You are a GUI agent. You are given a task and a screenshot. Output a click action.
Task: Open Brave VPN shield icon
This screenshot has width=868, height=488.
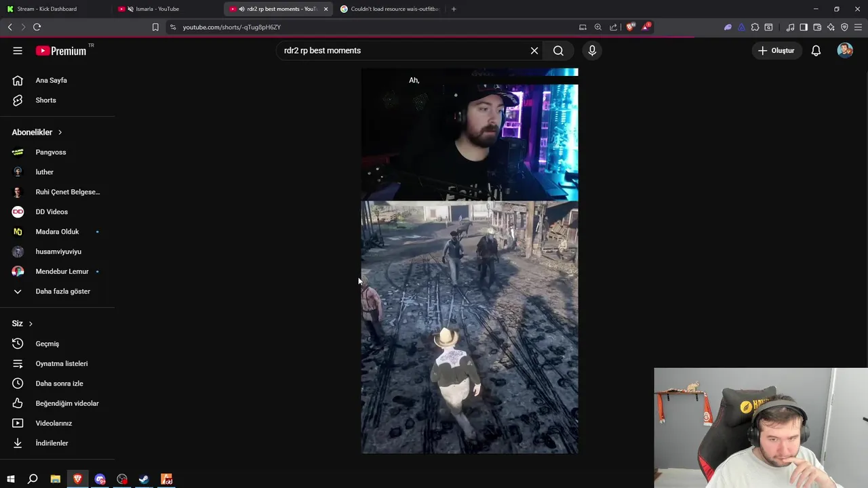point(844,27)
